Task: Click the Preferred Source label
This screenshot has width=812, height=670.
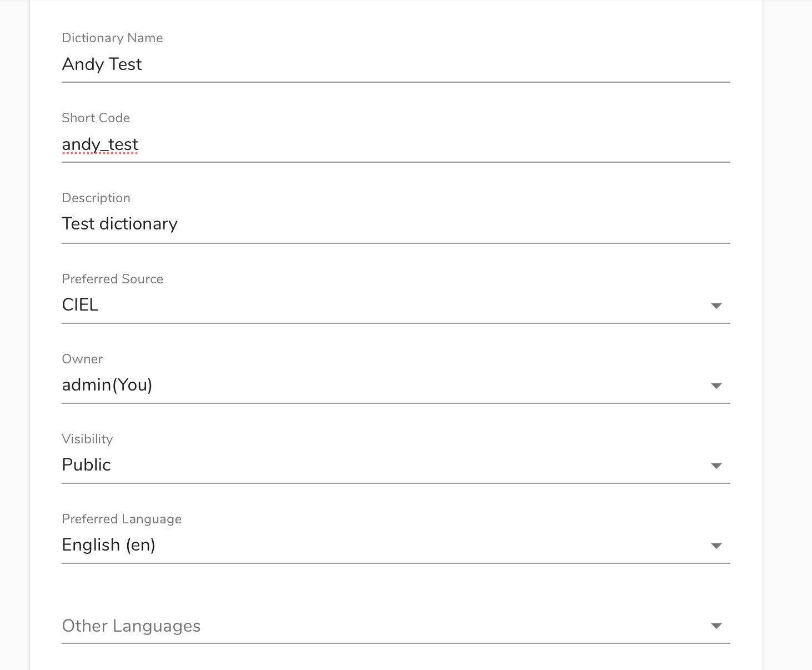Action: tap(113, 279)
